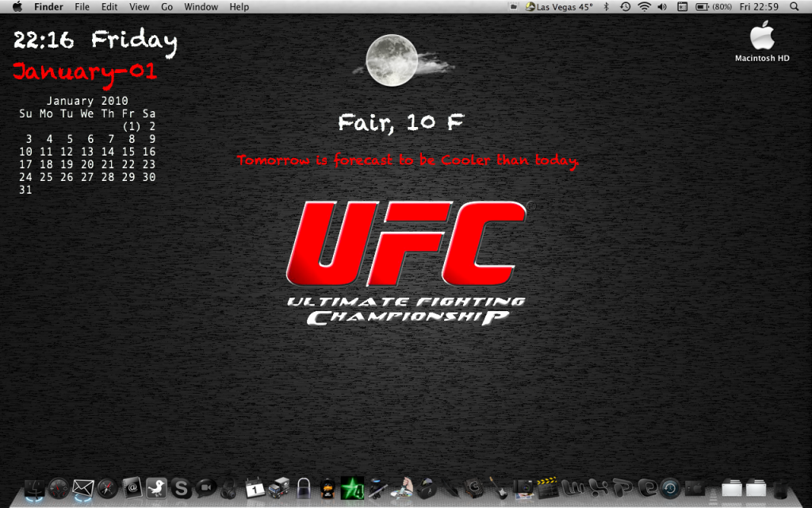Launch the penguin icon in dock
The width and height of the screenshot is (812, 508).
(x=327, y=489)
